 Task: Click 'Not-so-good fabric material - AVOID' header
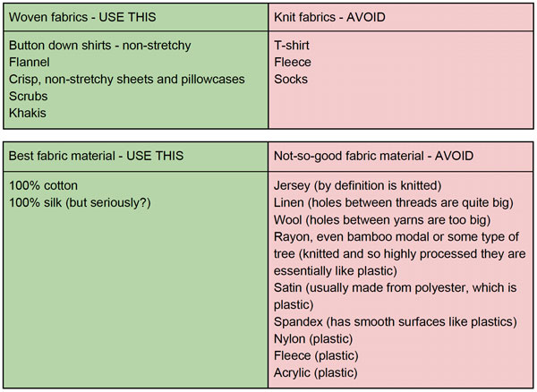point(373,156)
